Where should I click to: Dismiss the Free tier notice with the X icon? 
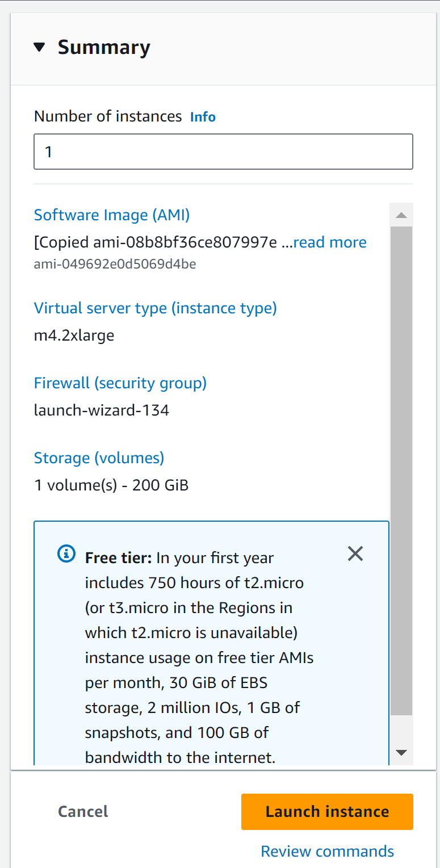pos(355,553)
